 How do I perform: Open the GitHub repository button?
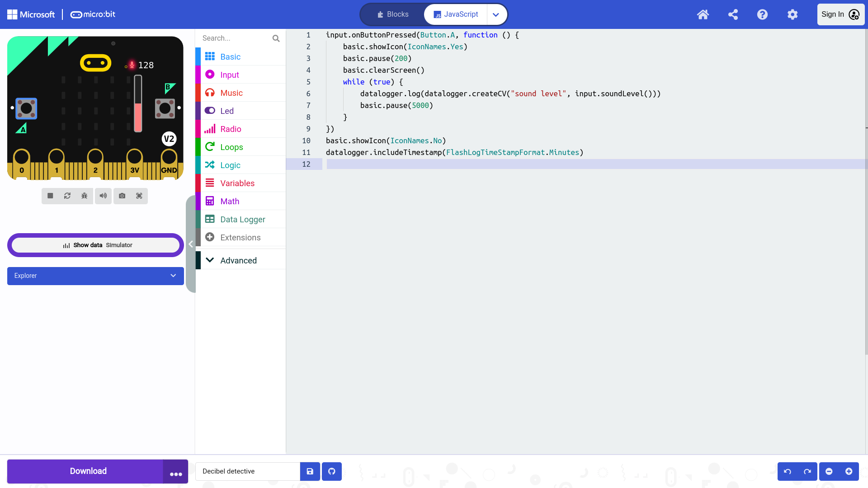332,471
